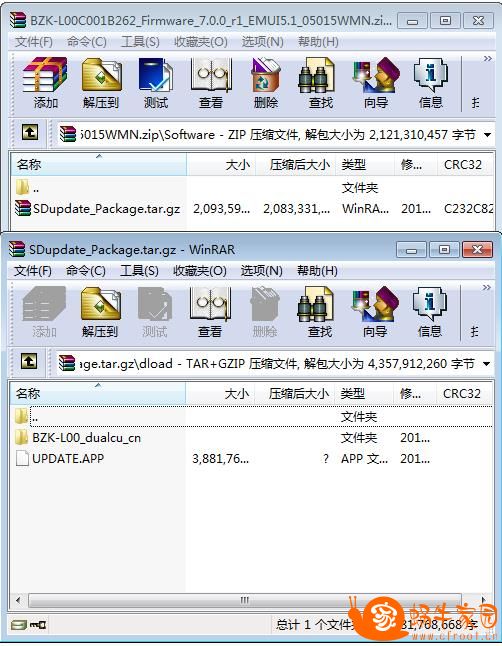Click left scroll arrow of horizontal scrollbar
Viewport: 502px width, 646px height.
(18, 600)
